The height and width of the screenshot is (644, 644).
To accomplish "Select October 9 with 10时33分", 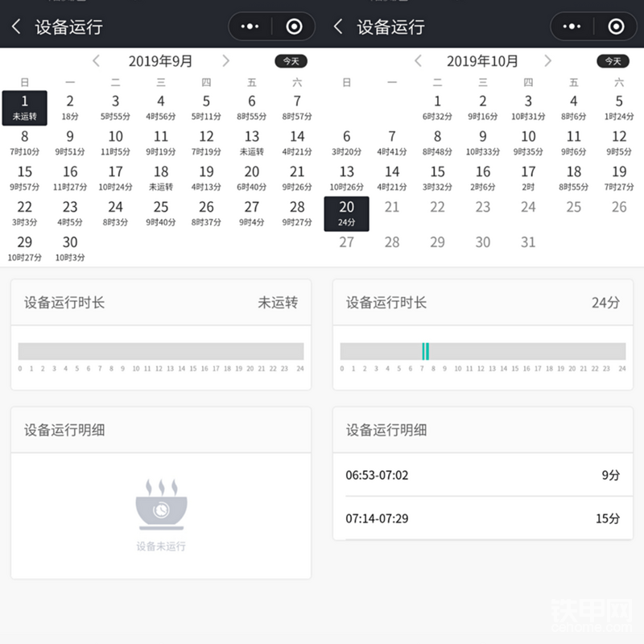I will coord(483,143).
